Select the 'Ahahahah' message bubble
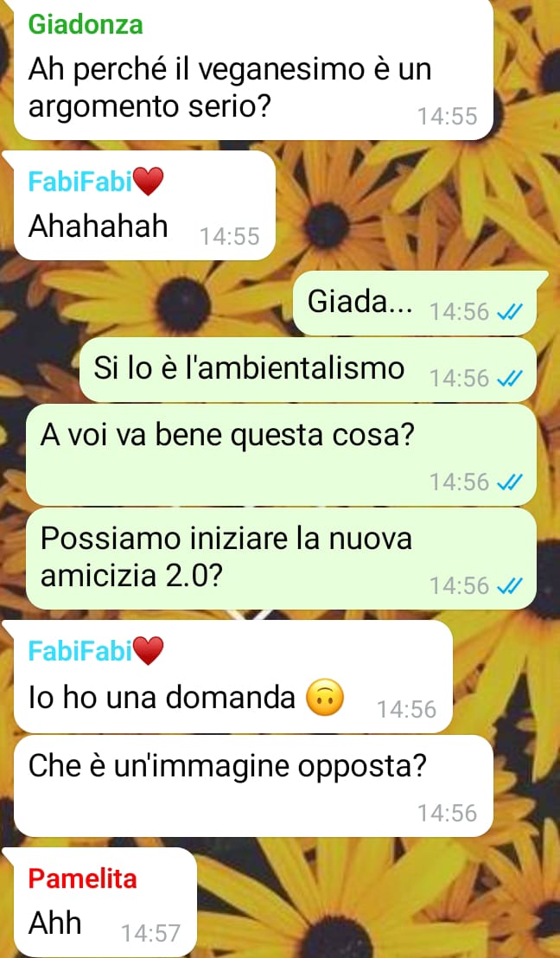This screenshot has height=958, width=560. tap(144, 206)
